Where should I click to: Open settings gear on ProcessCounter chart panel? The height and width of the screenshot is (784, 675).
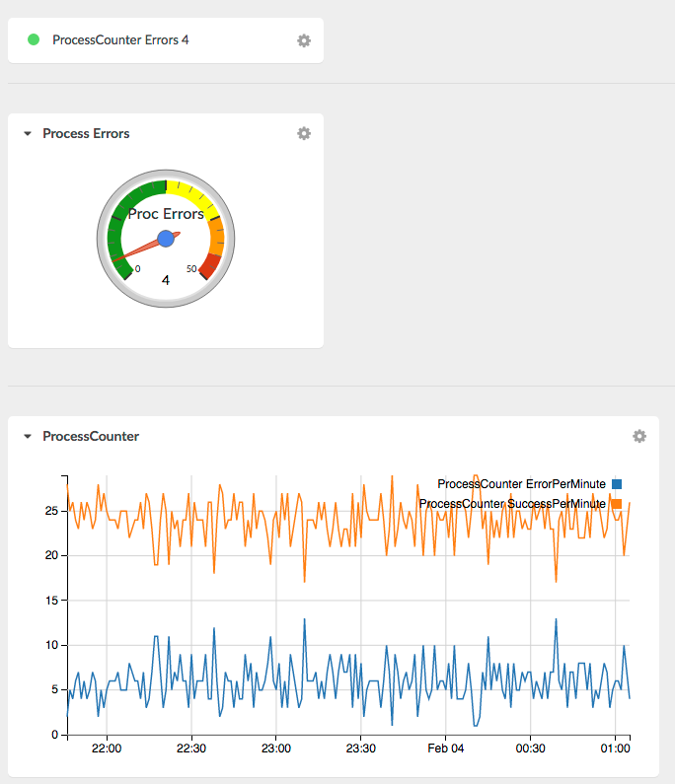tap(638, 436)
